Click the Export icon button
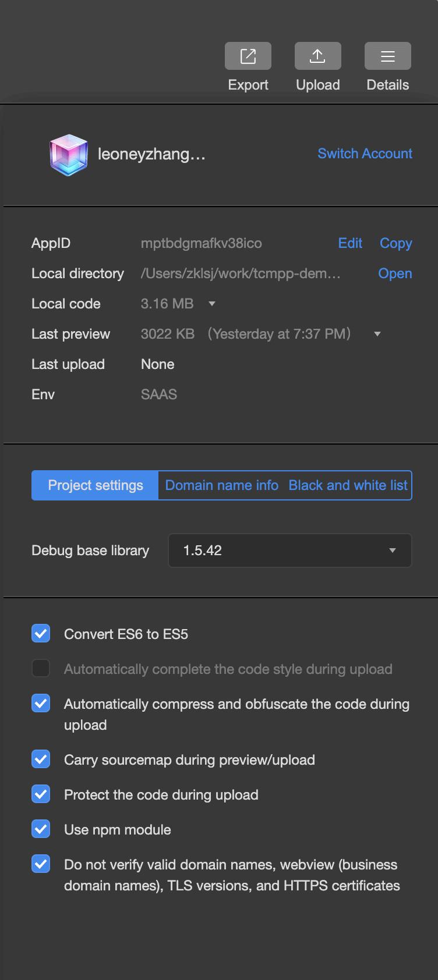 tap(248, 56)
